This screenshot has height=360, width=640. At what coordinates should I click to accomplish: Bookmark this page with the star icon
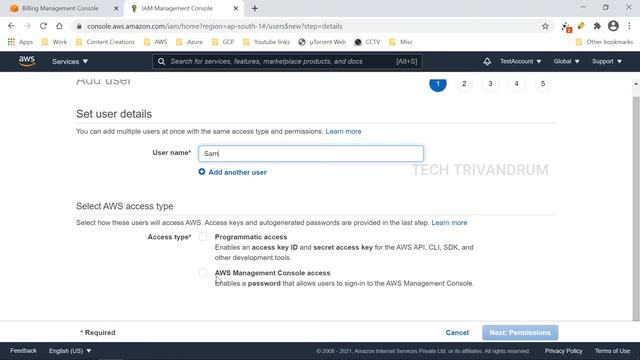[545, 26]
